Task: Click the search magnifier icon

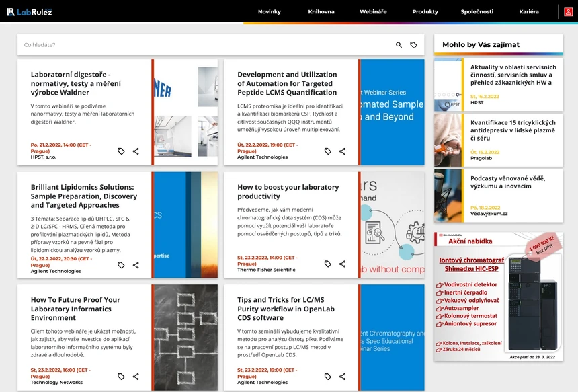Action: coord(399,45)
